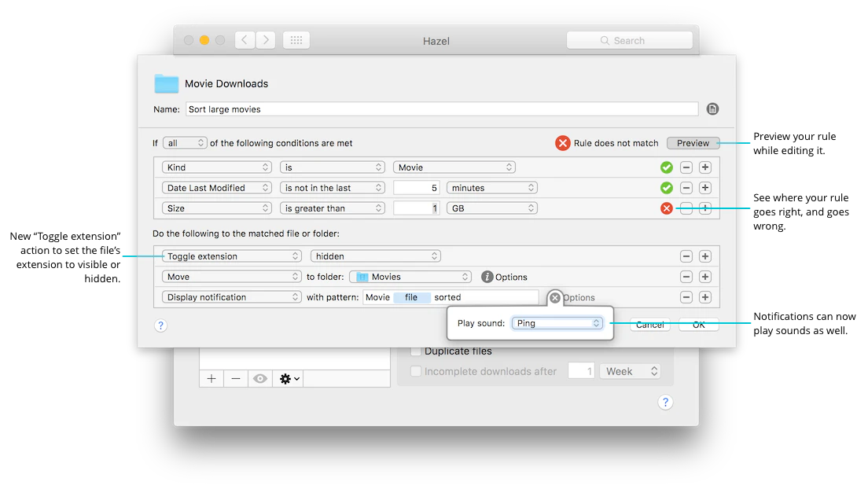The height and width of the screenshot is (489, 868).
Task: Click the Size value field showing 1
Action: coord(416,208)
